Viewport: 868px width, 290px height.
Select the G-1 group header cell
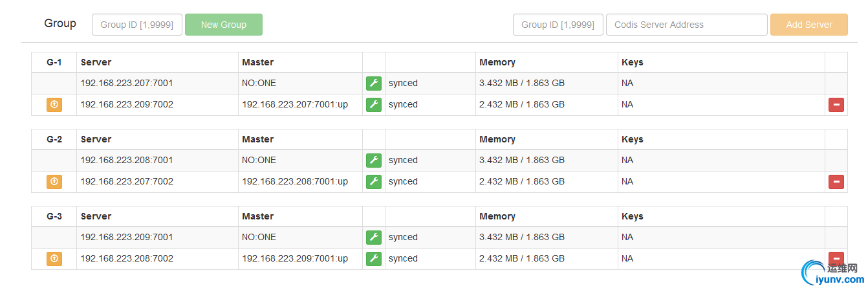click(x=54, y=62)
